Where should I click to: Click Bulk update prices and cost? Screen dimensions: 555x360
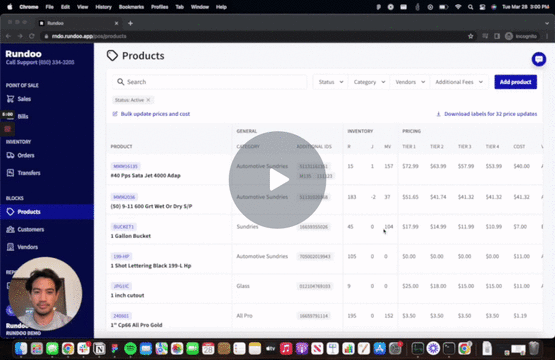click(151, 114)
